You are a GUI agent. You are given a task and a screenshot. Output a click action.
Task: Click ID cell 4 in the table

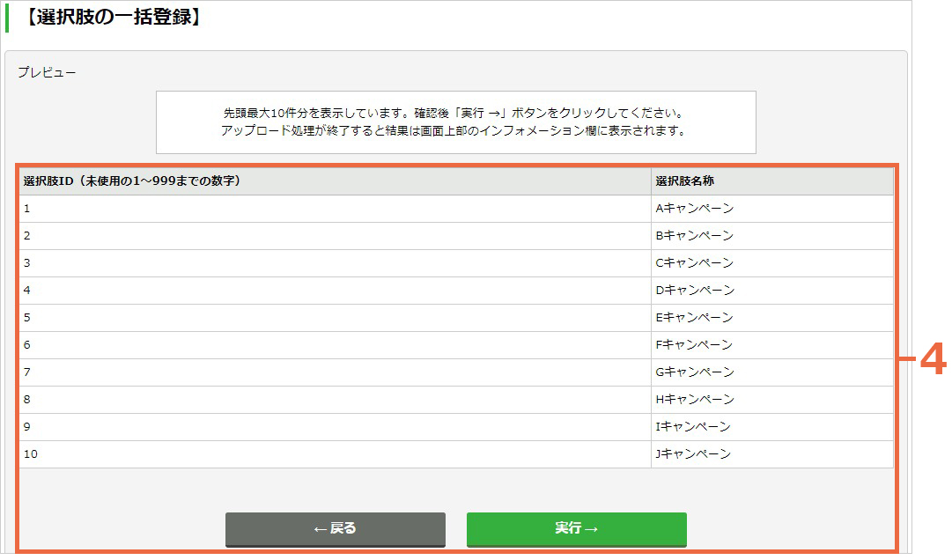pyautogui.click(x=335, y=291)
